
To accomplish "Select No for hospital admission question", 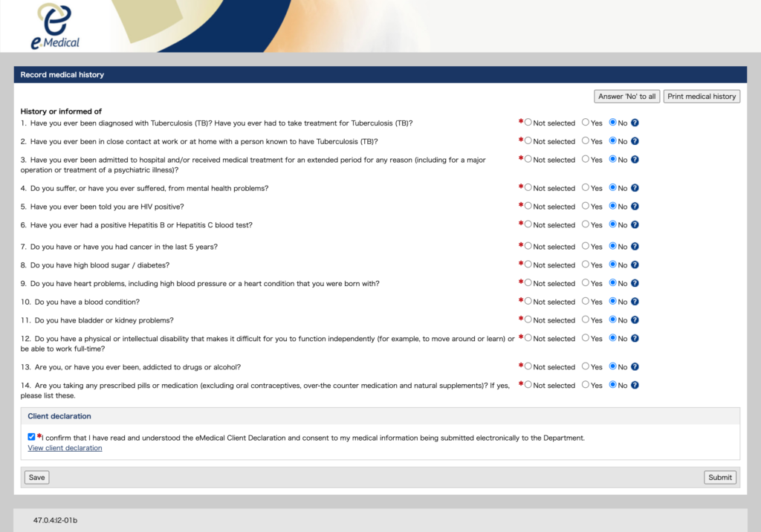I will click(613, 159).
